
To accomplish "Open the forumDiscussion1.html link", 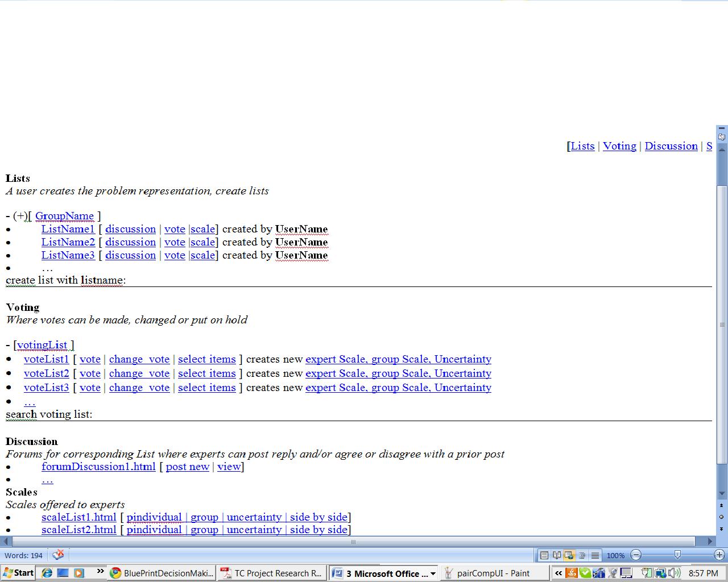I will (x=98, y=467).
